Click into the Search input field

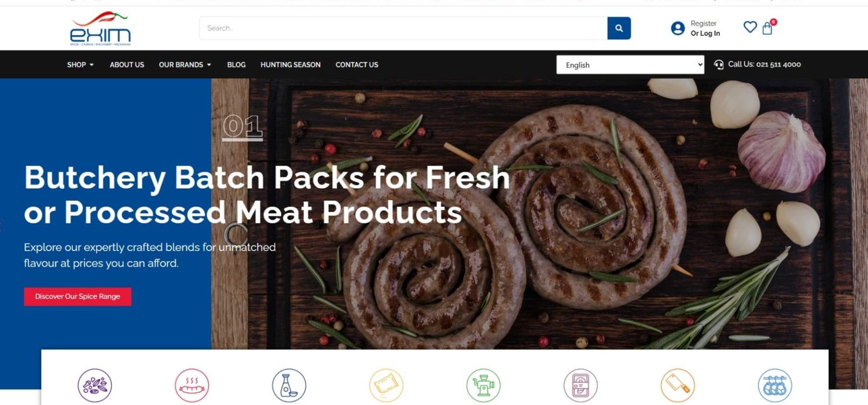(x=403, y=28)
